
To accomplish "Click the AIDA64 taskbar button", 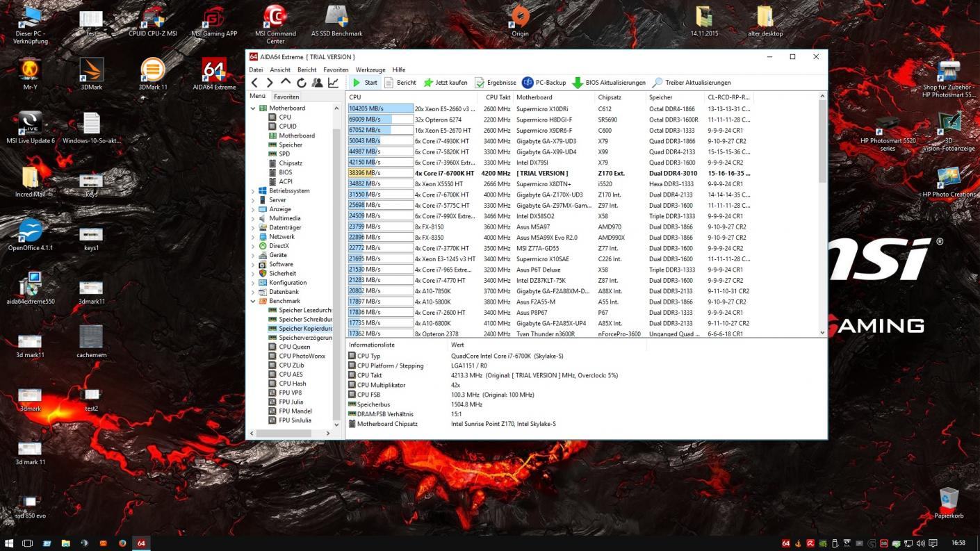I will coord(141,543).
